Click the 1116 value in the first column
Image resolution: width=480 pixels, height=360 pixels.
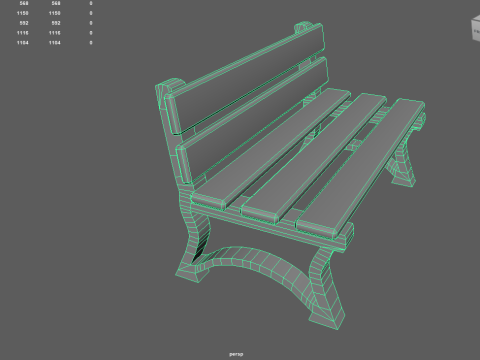[x=22, y=33]
